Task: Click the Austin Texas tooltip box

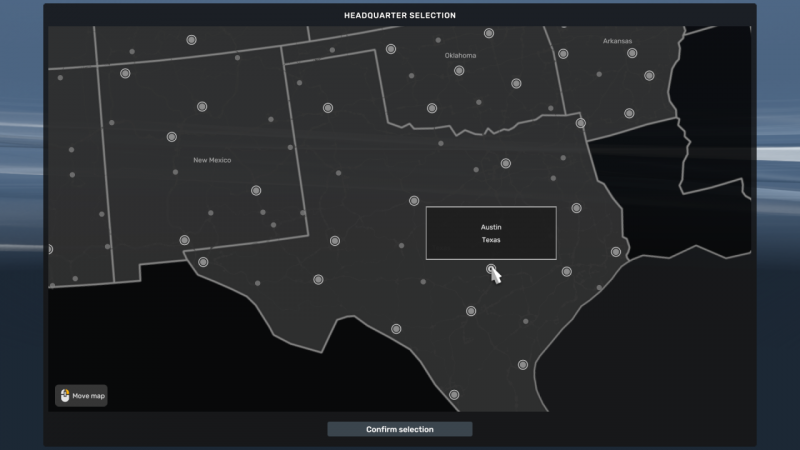Action: (491, 233)
